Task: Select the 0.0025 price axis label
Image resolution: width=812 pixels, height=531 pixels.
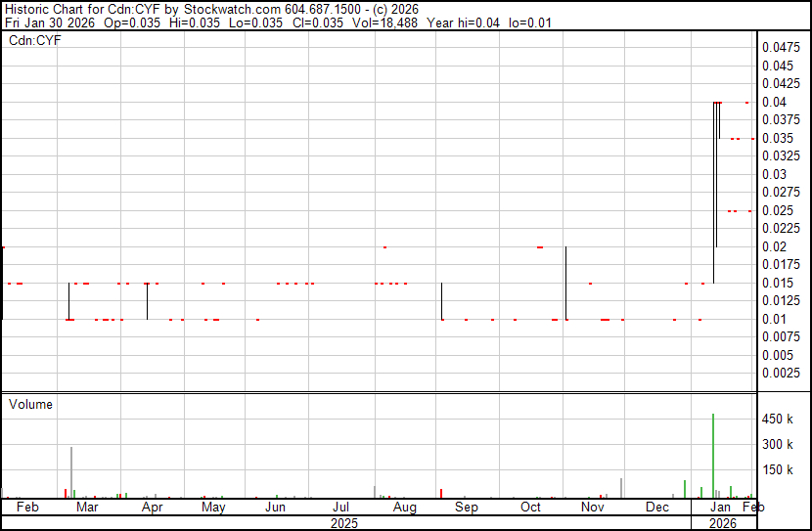Action: tap(781, 374)
